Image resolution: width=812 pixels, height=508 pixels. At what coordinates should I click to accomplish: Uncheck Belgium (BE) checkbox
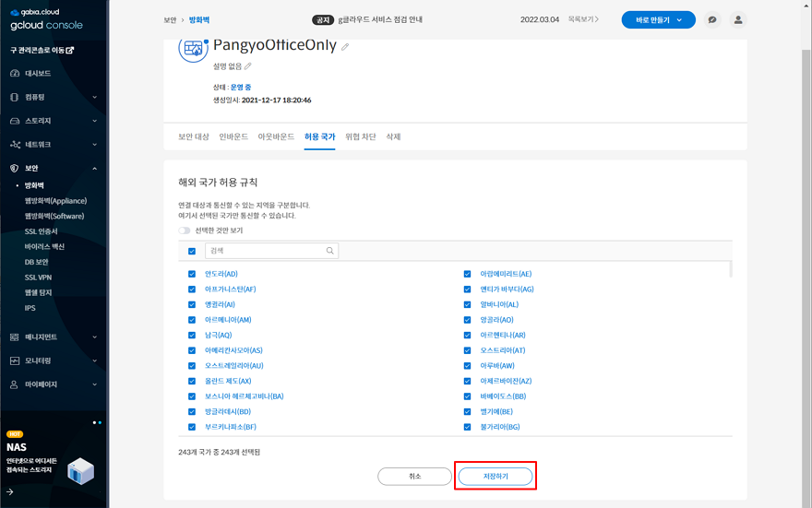[x=467, y=412]
